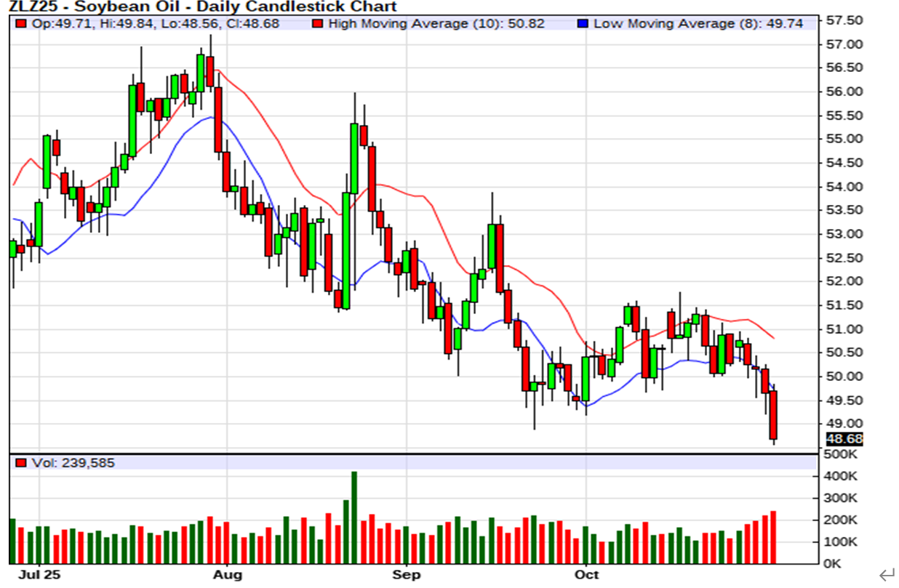This screenshot has width=899, height=588.
Task: Click the tallest green volume bar
Action: [x=354, y=517]
